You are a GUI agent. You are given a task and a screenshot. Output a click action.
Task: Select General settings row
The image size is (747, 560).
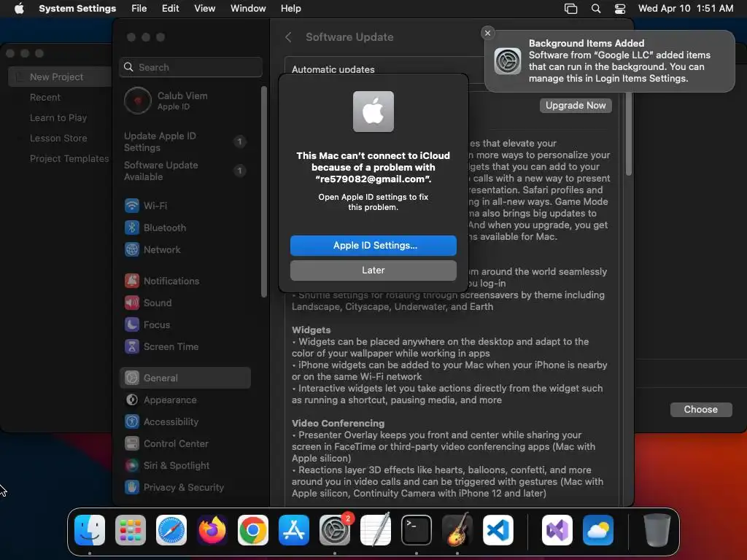pyautogui.click(x=185, y=378)
